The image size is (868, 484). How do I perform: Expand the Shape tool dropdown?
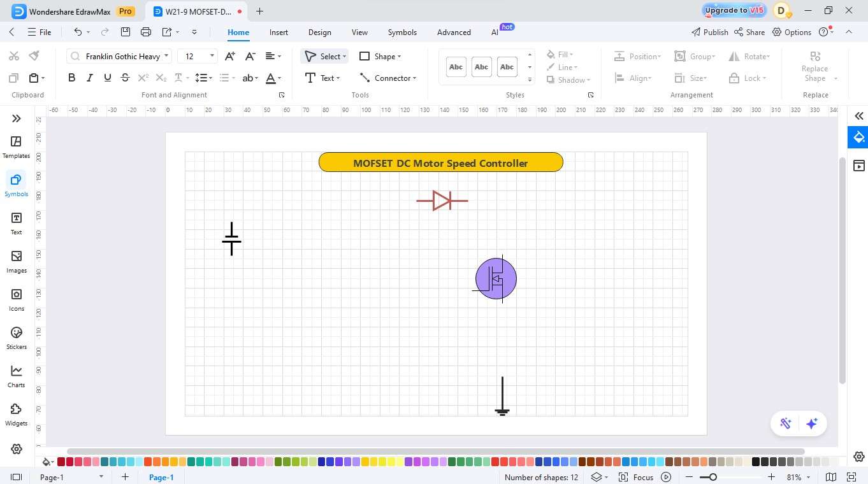click(x=399, y=57)
